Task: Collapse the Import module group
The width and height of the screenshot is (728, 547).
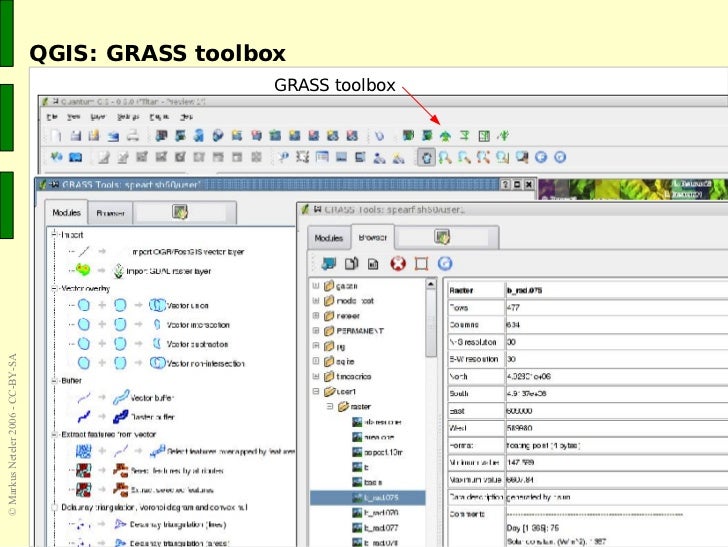Action: [54, 234]
